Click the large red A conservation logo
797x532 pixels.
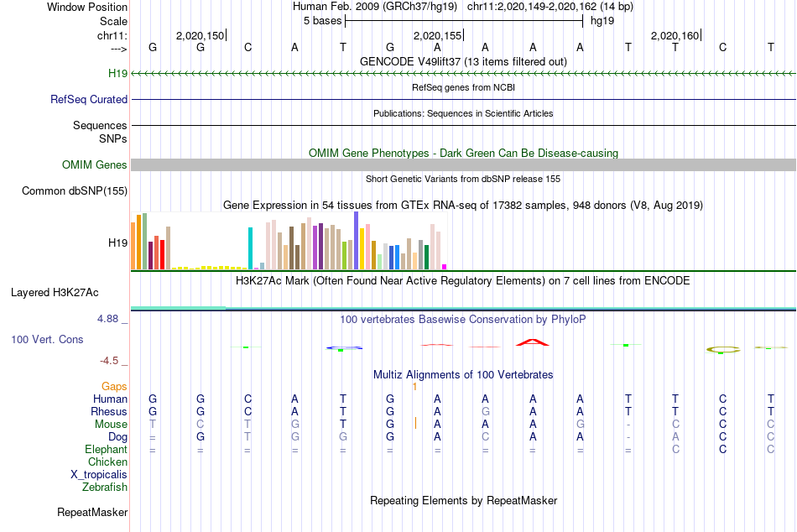click(x=532, y=342)
